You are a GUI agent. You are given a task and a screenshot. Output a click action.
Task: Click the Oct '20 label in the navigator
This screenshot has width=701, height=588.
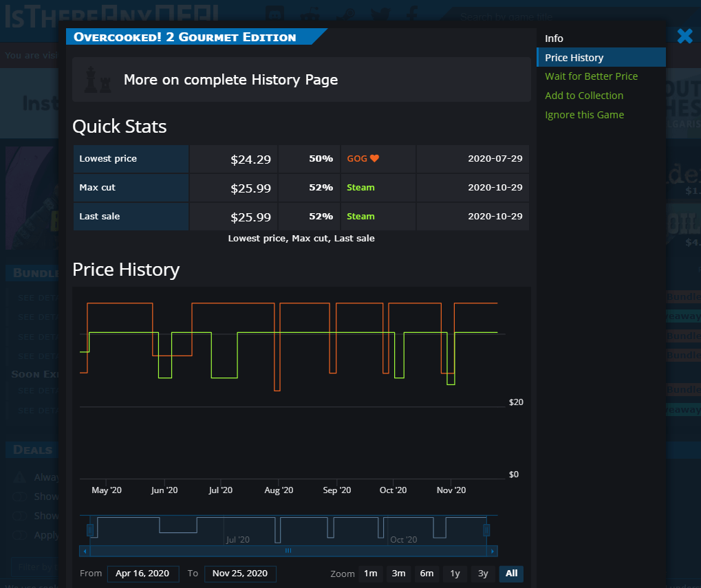[403, 540]
